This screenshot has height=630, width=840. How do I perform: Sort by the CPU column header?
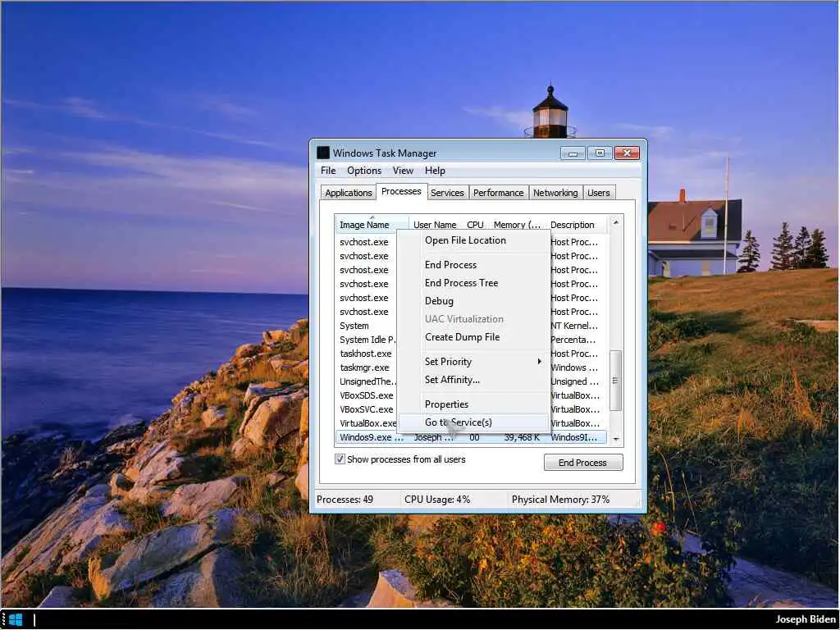coord(475,225)
